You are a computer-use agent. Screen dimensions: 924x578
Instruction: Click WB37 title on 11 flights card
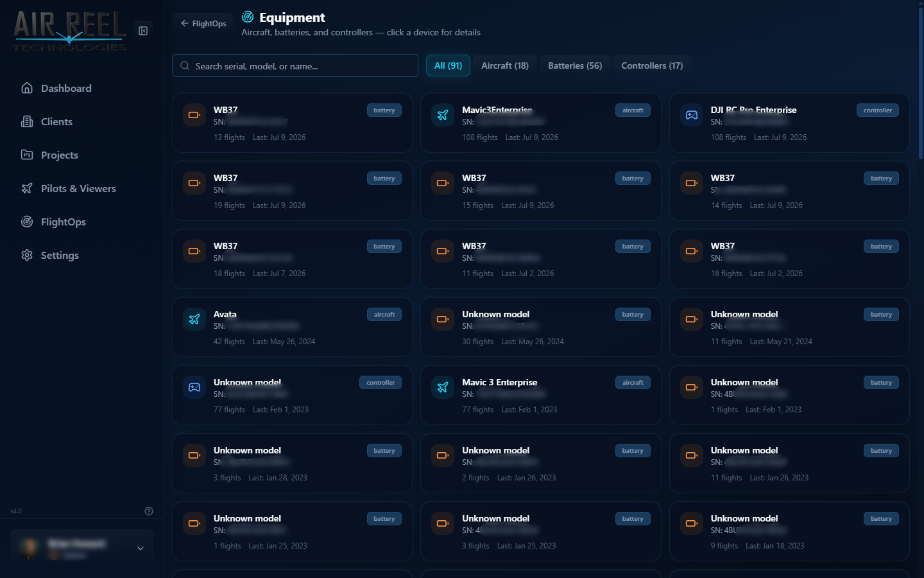coord(474,246)
